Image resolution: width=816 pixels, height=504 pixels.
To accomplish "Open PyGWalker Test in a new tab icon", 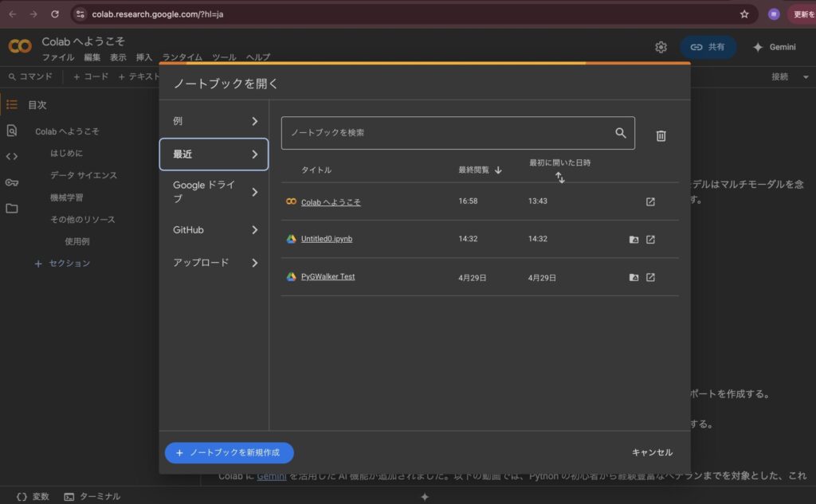I will (650, 277).
